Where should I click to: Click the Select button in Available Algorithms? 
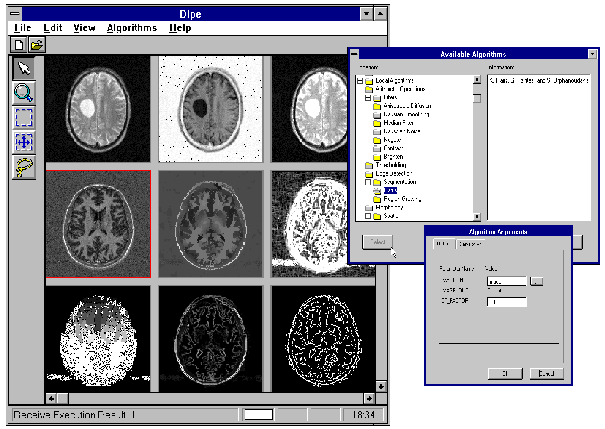pos(377,242)
